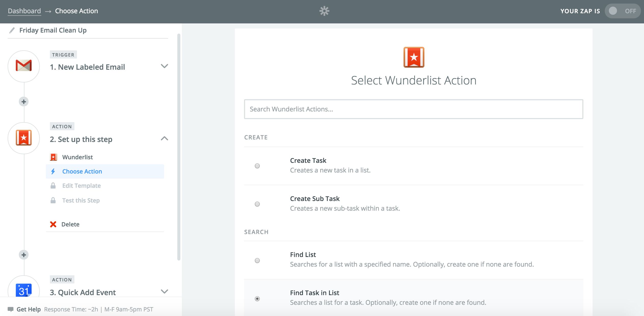Click the large Wunderlist logo above the title
This screenshot has width=644, height=316.
414,57
